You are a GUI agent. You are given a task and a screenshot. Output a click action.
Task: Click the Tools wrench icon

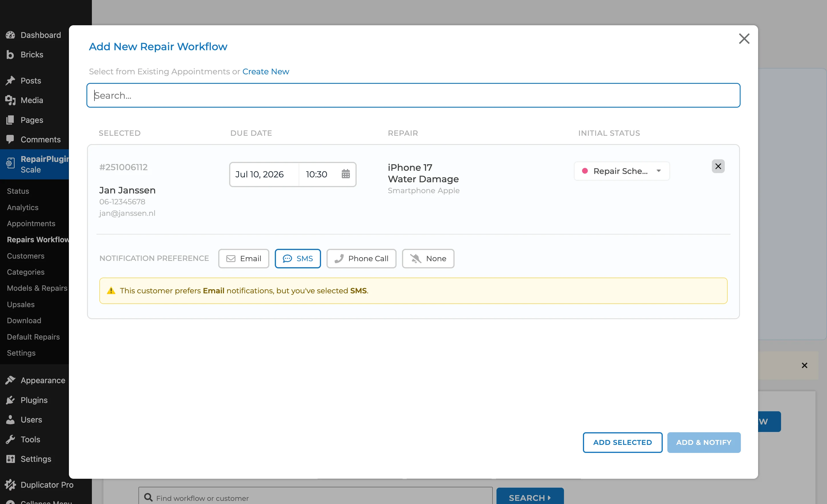10,439
